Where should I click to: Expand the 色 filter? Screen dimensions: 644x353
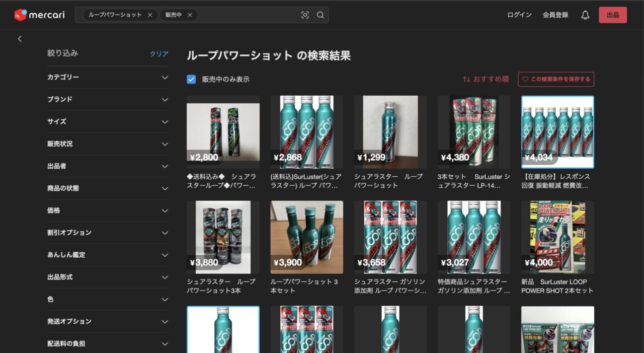click(108, 299)
